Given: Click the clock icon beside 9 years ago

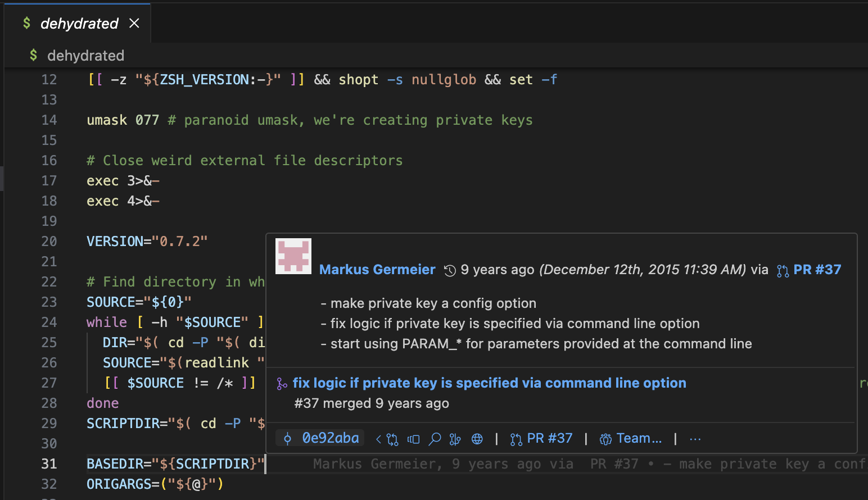Looking at the screenshot, I should [x=450, y=270].
